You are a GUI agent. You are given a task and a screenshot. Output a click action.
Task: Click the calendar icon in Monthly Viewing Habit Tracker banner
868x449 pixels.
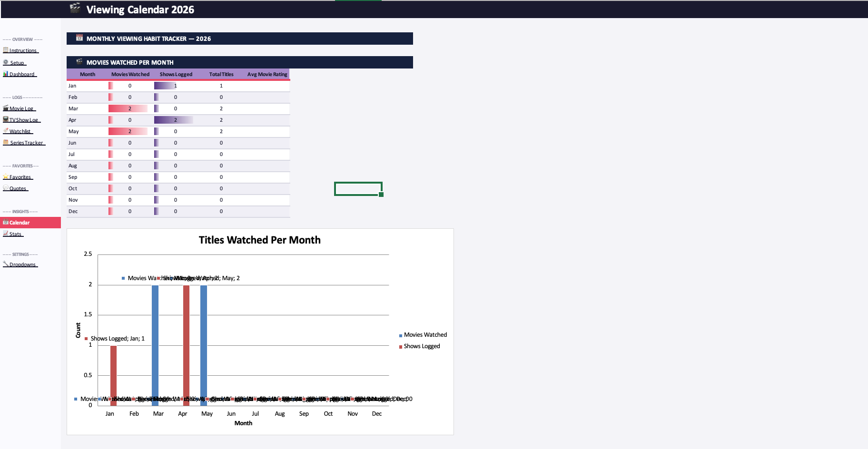pos(79,38)
